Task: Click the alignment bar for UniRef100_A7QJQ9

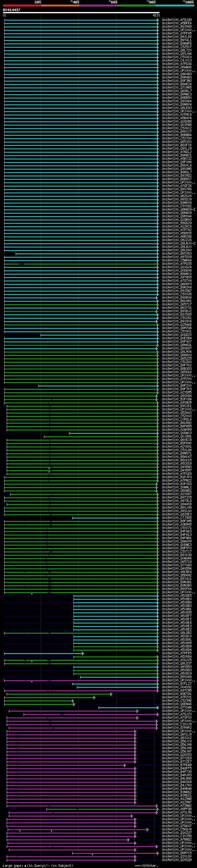Action: pyautogui.click(x=81, y=20)
